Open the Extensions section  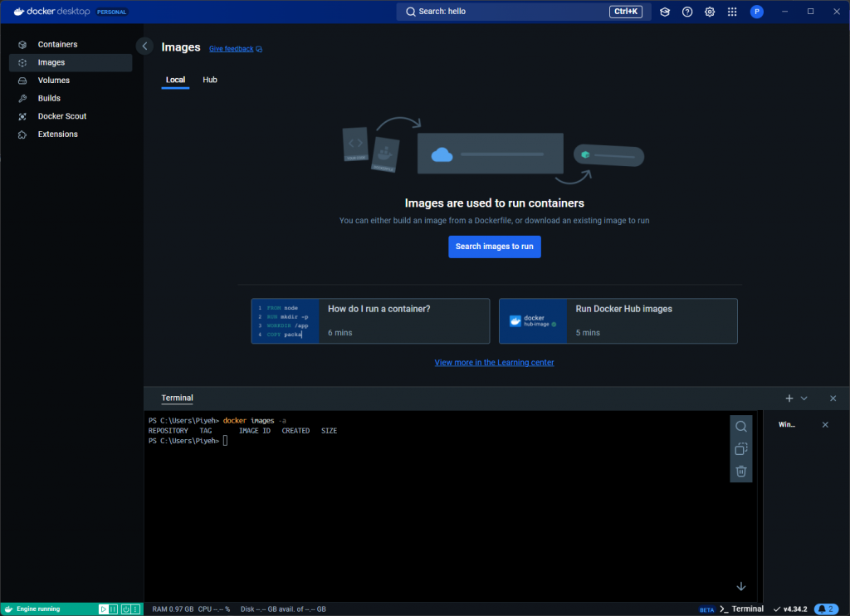click(x=71, y=134)
